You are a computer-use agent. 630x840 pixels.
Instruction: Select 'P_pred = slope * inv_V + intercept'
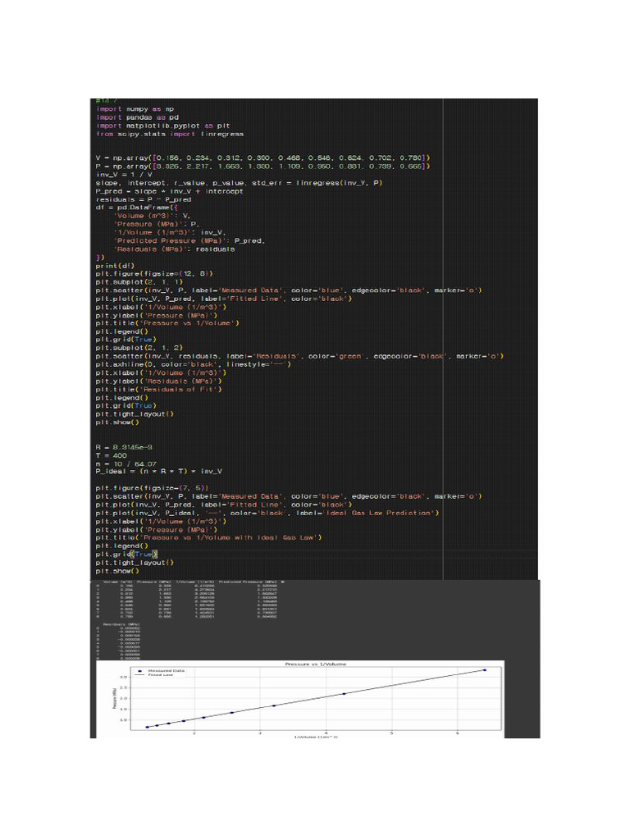click(169, 191)
